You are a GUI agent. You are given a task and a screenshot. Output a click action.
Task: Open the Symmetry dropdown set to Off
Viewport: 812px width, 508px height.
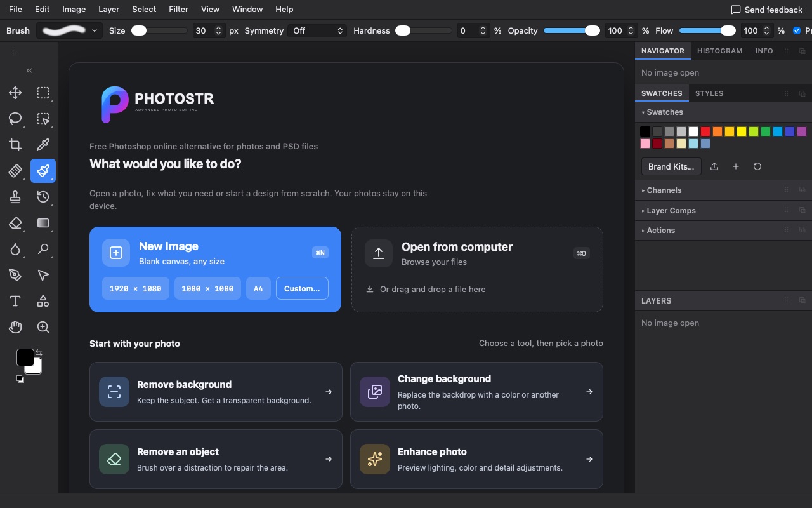point(317,30)
